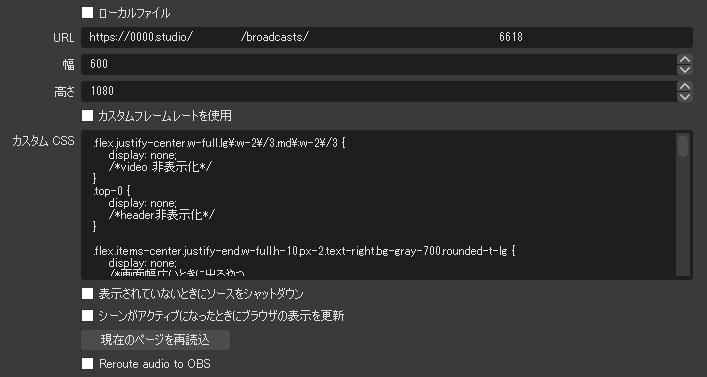Image resolution: width=707 pixels, height=377 pixels.
Task: Enable 表示されていないときにソースをシャットダウン checkbox
Action: tap(87, 294)
